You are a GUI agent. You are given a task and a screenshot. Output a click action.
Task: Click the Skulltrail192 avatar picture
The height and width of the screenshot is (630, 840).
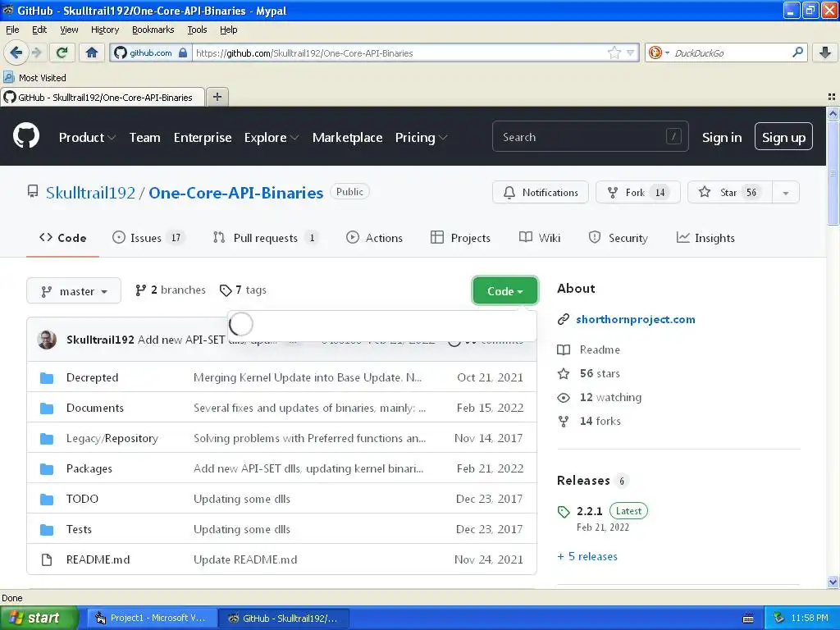coord(47,339)
